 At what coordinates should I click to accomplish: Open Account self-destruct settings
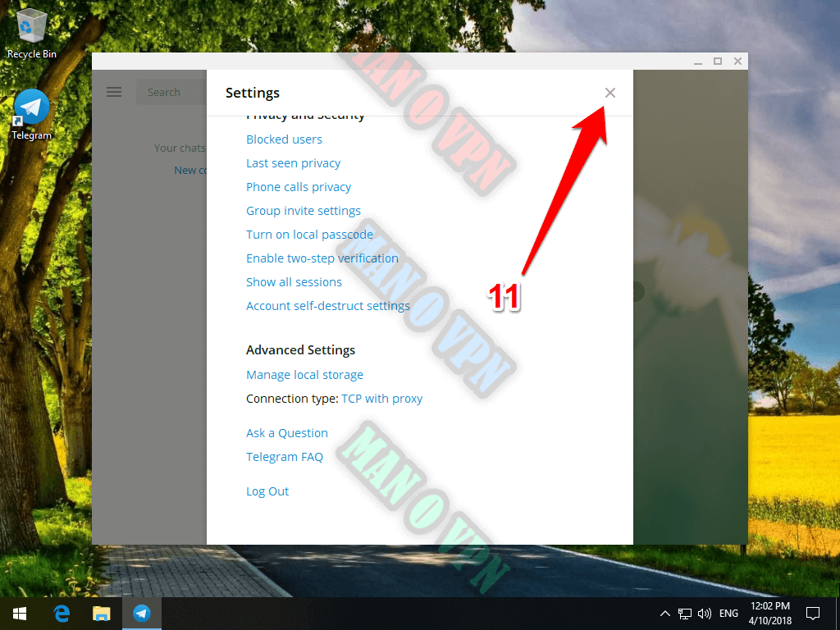(x=328, y=306)
